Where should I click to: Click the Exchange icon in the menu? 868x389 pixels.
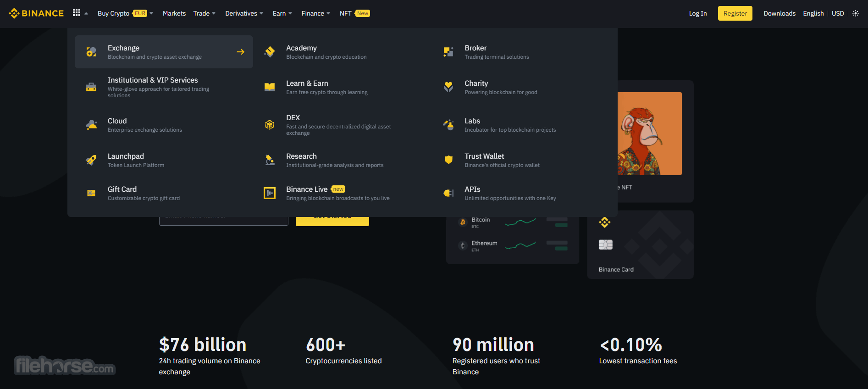91,52
